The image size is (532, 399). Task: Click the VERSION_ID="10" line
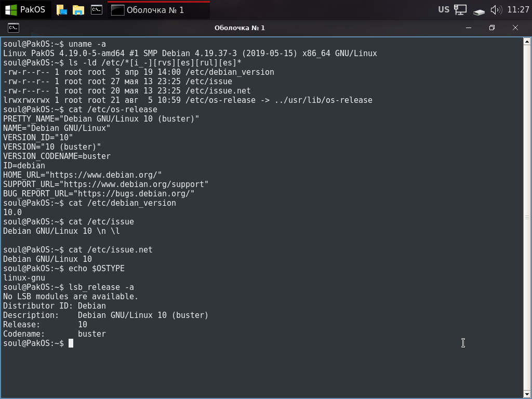click(x=38, y=137)
